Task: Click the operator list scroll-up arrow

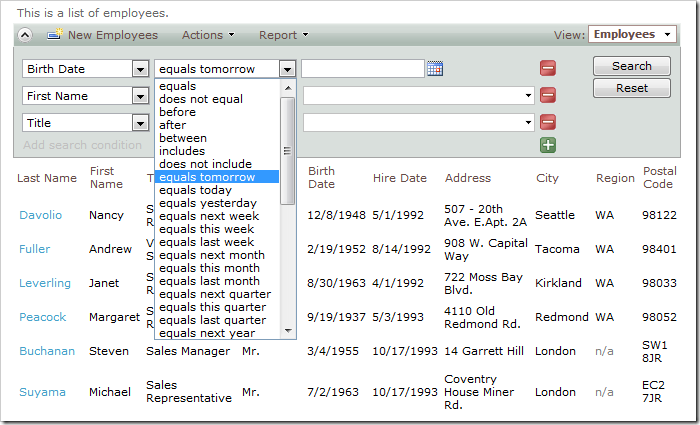Action: coord(288,88)
